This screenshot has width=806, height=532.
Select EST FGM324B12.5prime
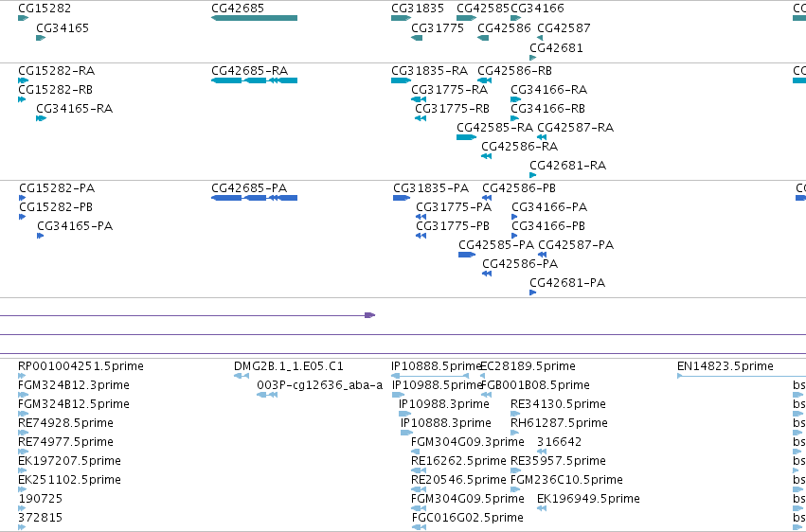(x=74, y=404)
